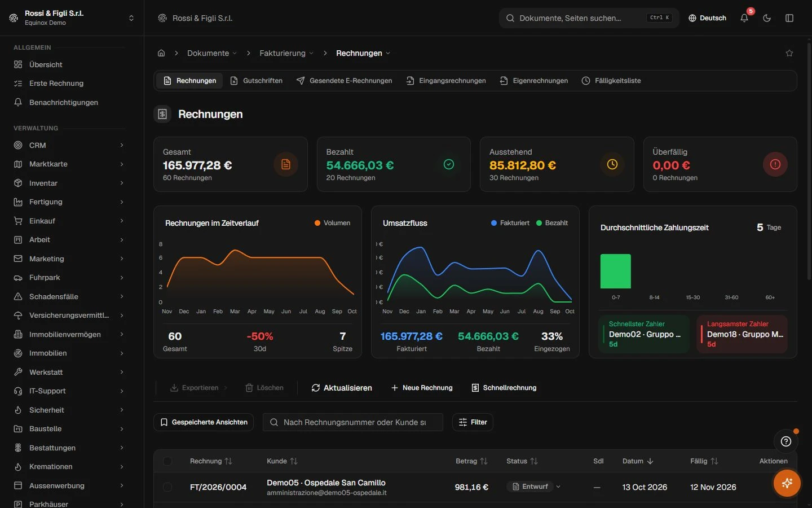Open the AI assistant sparkle button

pos(787,483)
